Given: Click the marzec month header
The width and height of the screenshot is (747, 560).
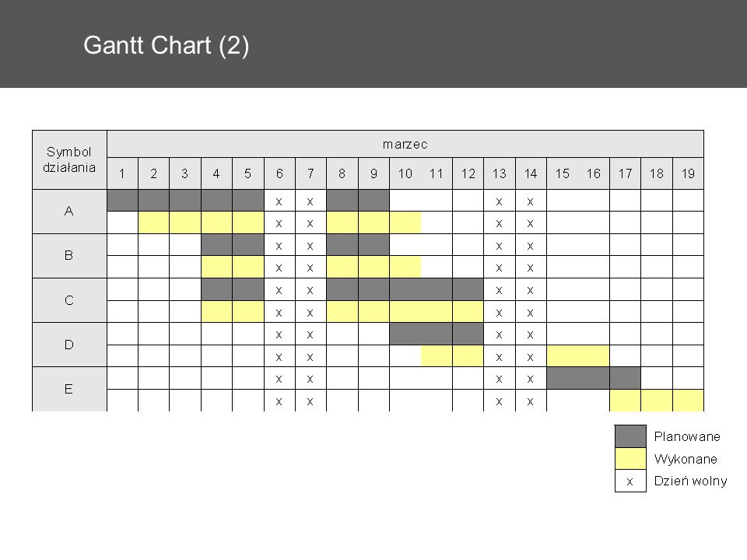Looking at the screenshot, I should tap(405, 144).
